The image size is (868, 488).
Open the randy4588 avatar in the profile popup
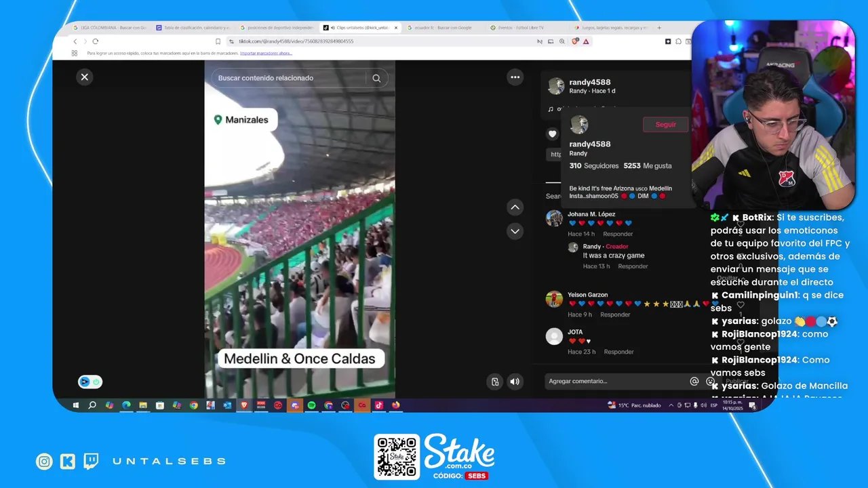tap(579, 125)
